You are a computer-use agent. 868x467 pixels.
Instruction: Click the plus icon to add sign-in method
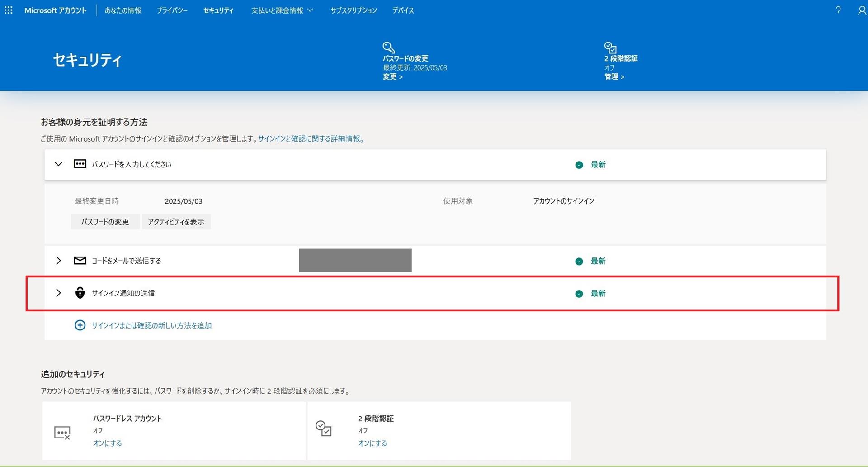(x=80, y=325)
